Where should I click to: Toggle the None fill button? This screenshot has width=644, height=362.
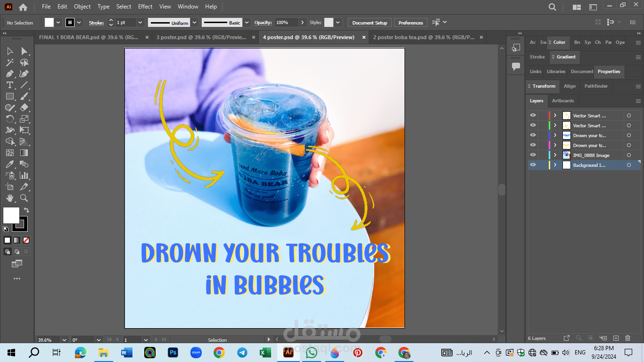(x=26, y=240)
